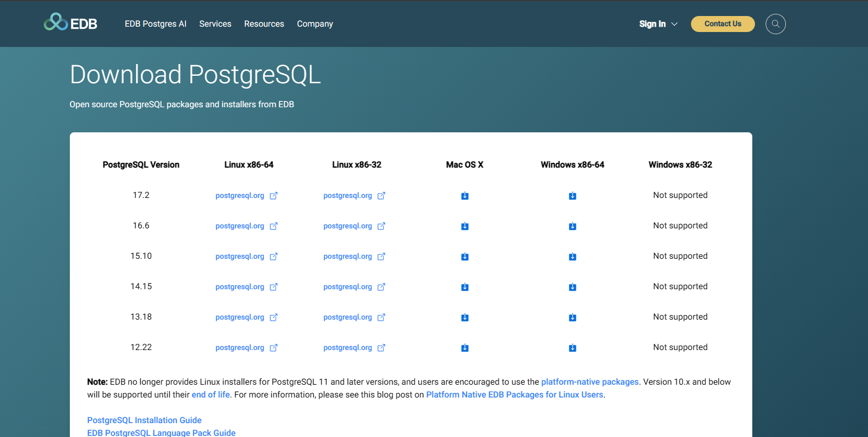This screenshot has height=437, width=868.
Task: Download PostgreSQL 14.15 for Windows x86-64
Action: [573, 287]
